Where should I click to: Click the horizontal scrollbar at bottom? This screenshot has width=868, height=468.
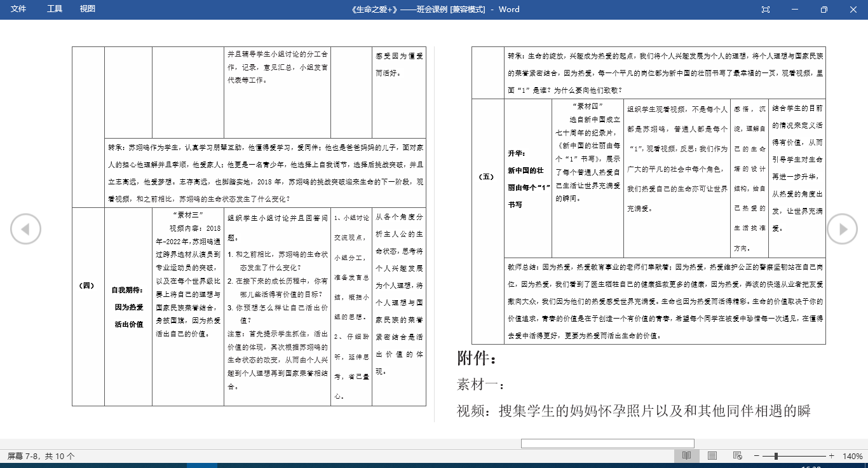point(607,443)
